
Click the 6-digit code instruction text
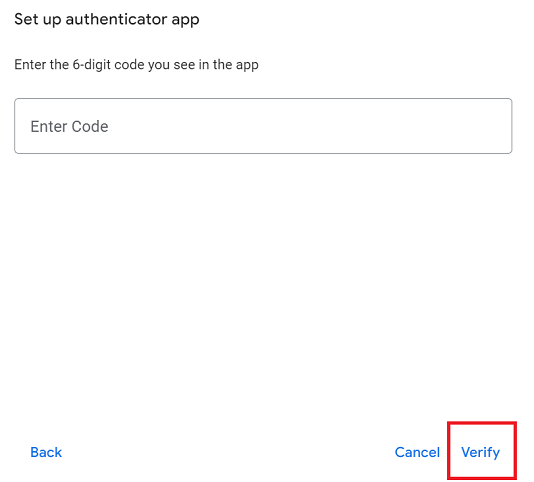136,64
